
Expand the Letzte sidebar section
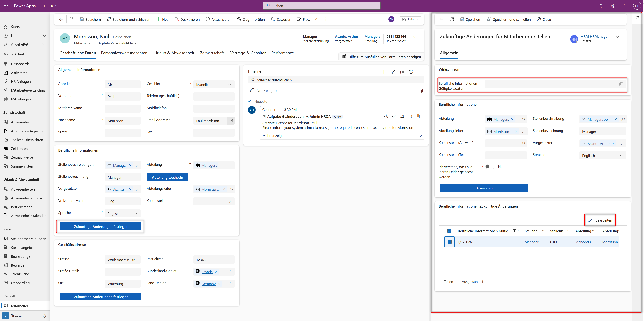[44, 36]
